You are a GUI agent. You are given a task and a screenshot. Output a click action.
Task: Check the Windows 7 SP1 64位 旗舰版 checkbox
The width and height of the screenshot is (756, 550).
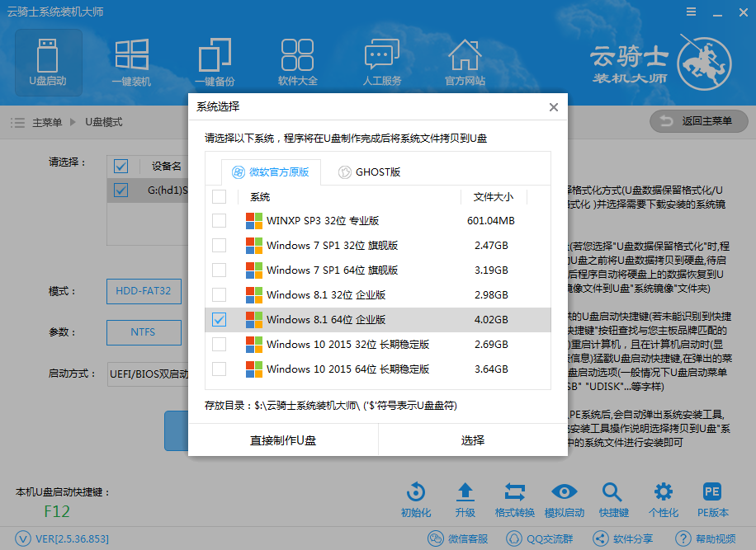pos(219,270)
